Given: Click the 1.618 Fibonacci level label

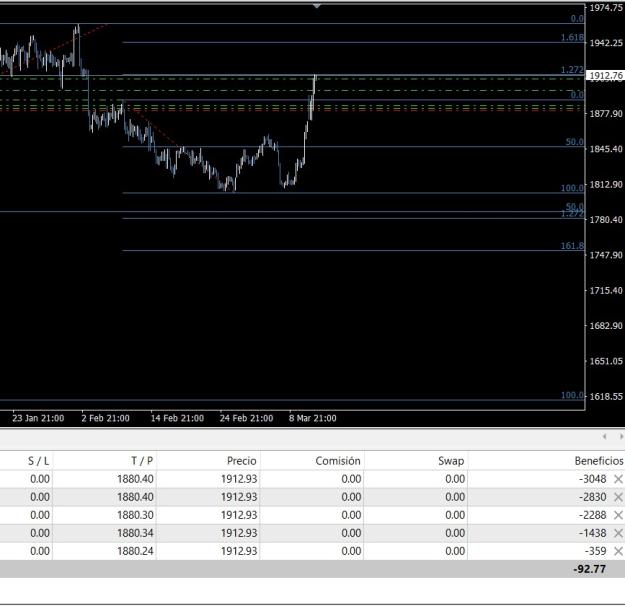Looking at the screenshot, I should click(x=572, y=37).
